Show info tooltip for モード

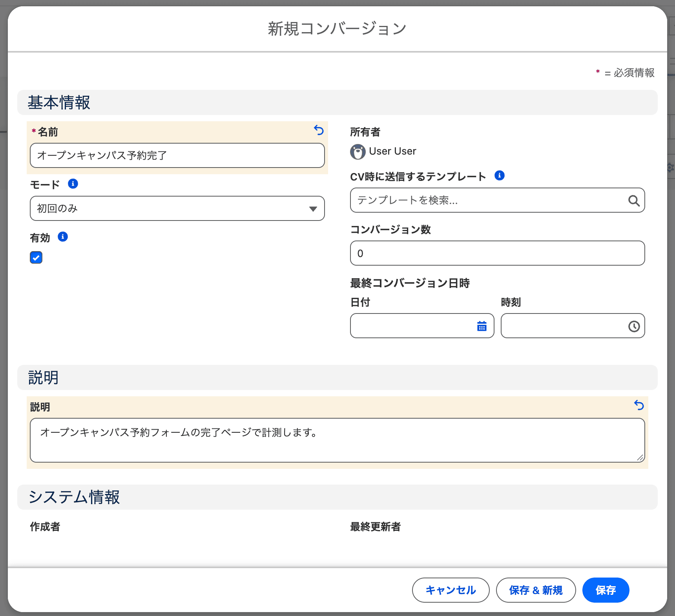73,184
